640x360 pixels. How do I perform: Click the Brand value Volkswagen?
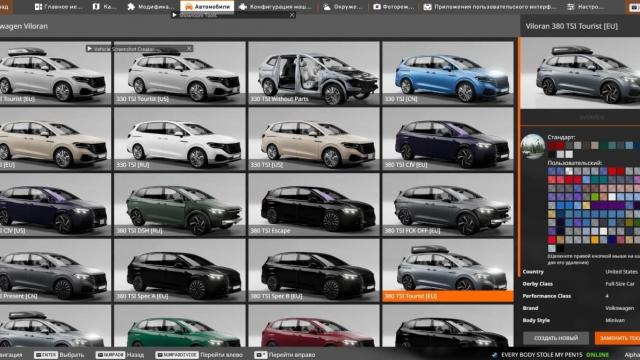[620, 308]
